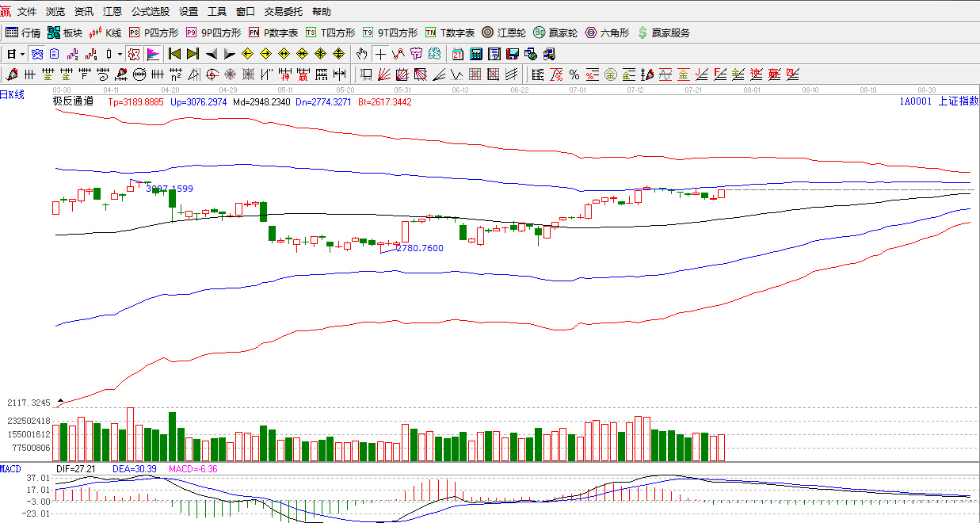Click the hand pan tool icon

[x=361, y=54]
